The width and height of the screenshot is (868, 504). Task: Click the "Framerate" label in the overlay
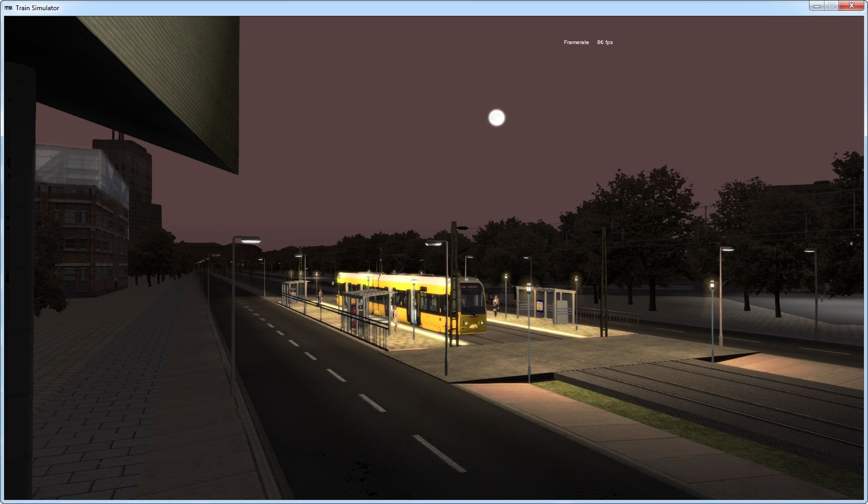pos(576,42)
